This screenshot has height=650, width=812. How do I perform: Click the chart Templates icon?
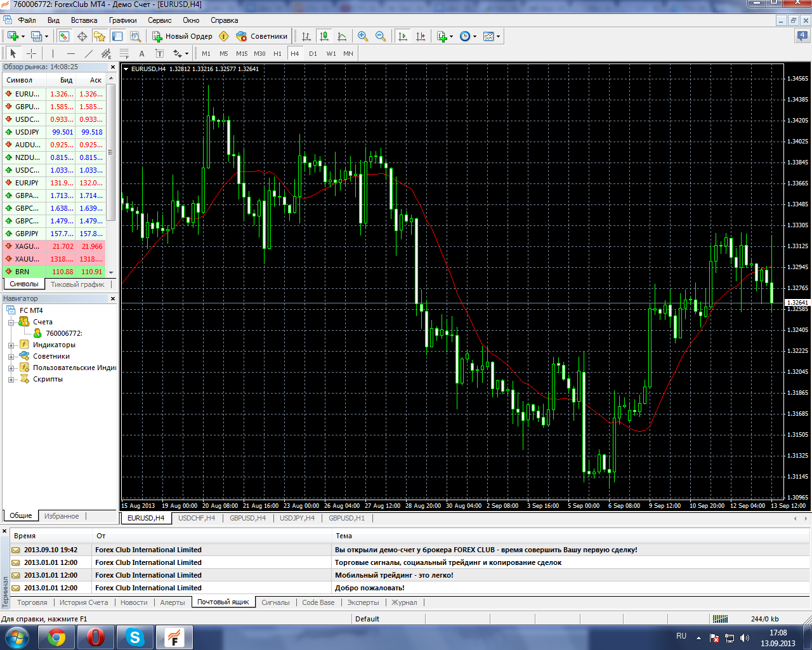(488, 36)
